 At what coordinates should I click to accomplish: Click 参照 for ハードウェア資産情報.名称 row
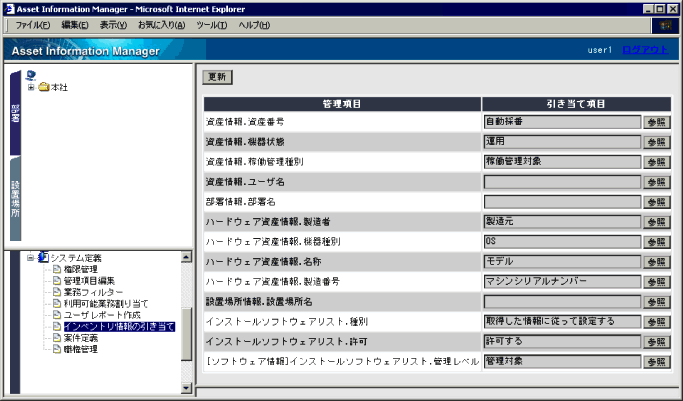coord(656,262)
